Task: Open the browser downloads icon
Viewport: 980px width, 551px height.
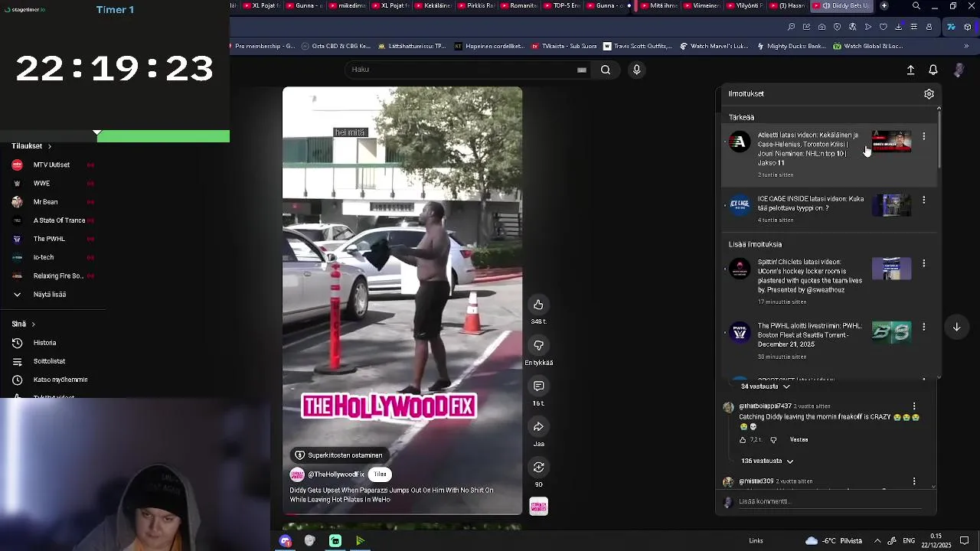Action: coord(898,27)
